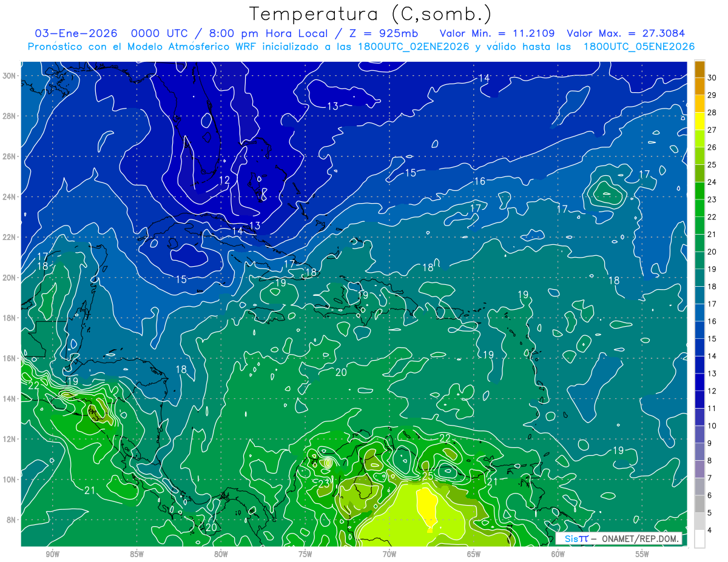Select the '22N' latitude axis label
728x562 pixels.
(10, 237)
